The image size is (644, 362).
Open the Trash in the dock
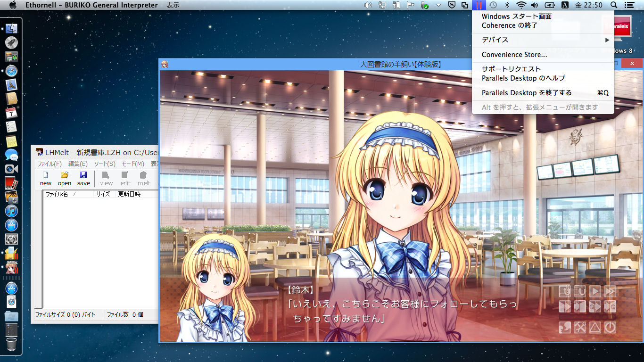click(x=11, y=344)
